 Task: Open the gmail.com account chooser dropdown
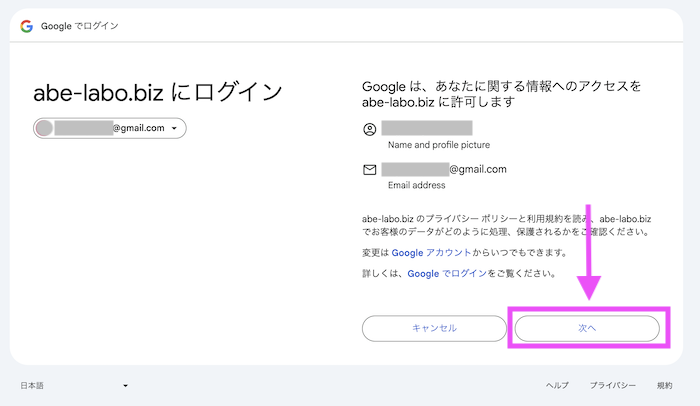point(109,128)
